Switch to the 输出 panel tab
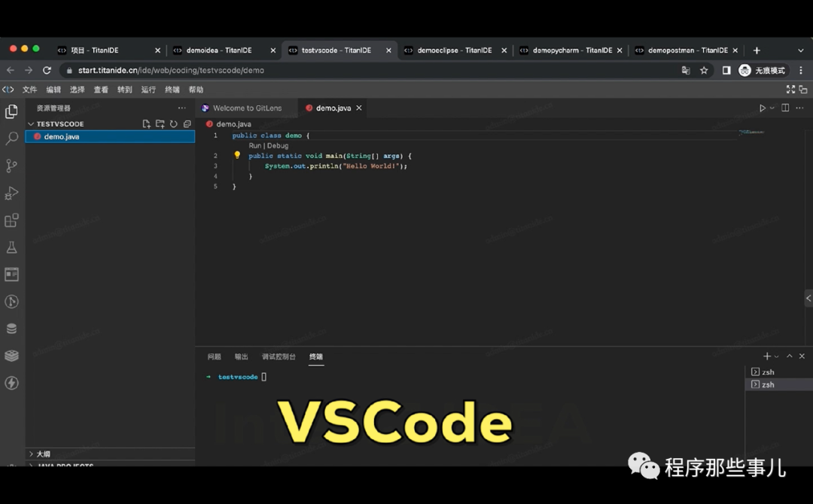This screenshot has height=504, width=813. pos(241,357)
